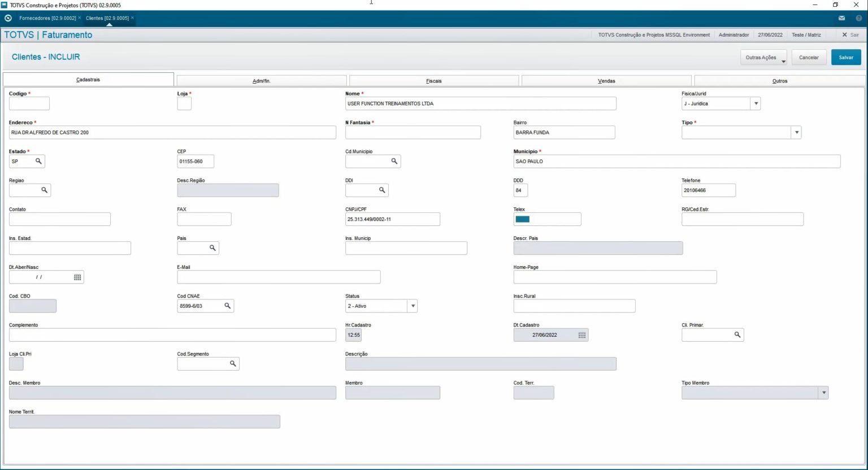Click the TOTVS home circle icon
Screen dimensions: 868x470
tap(8, 18)
